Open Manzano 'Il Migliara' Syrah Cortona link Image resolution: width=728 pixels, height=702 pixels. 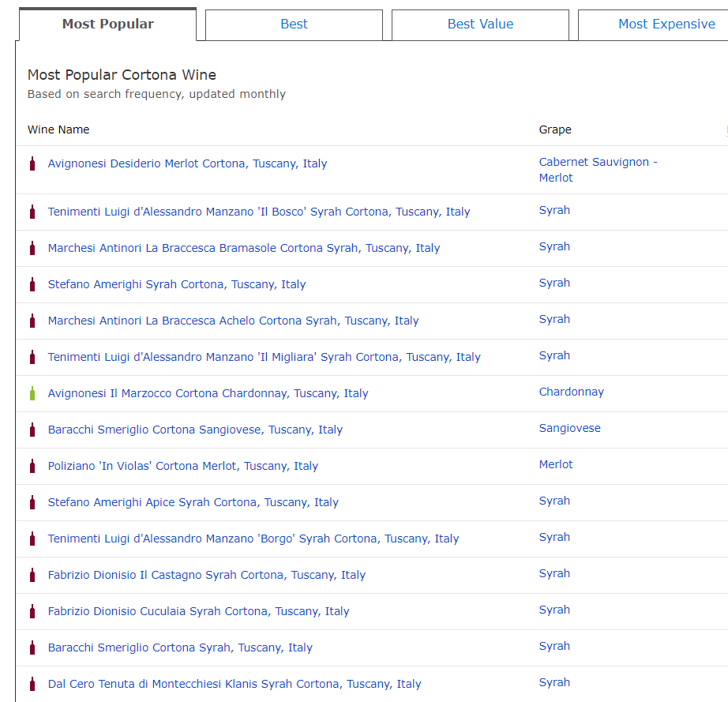(x=265, y=357)
